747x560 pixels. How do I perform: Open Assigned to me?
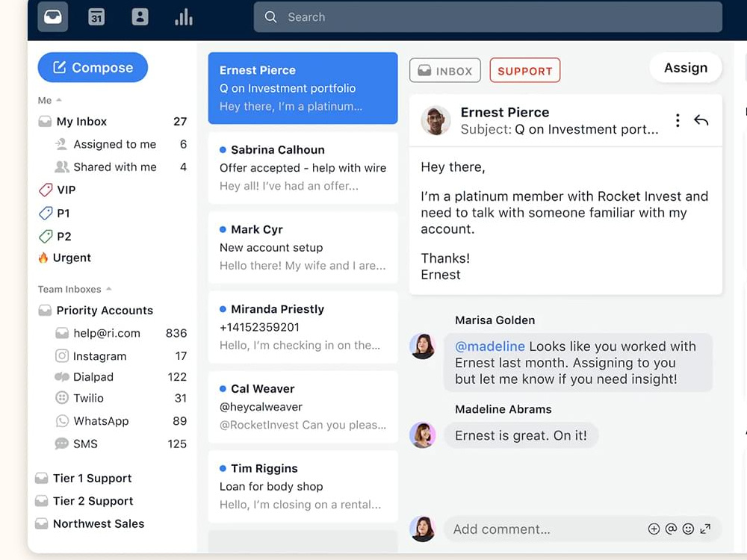tap(120, 144)
